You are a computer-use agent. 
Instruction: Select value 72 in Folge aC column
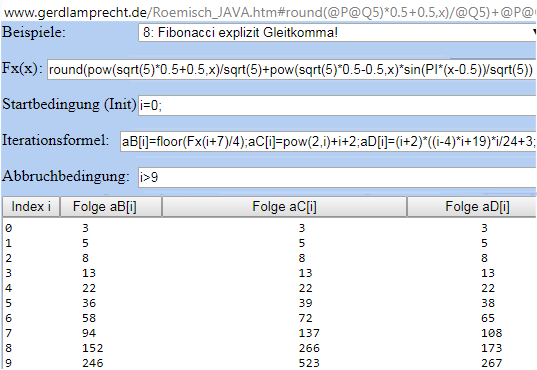click(305, 318)
